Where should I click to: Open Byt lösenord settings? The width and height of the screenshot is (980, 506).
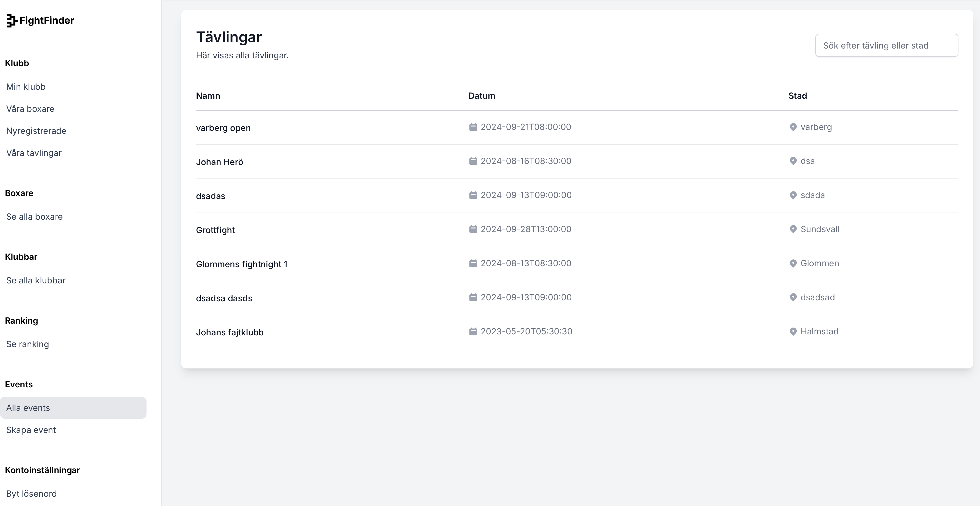point(31,494)
